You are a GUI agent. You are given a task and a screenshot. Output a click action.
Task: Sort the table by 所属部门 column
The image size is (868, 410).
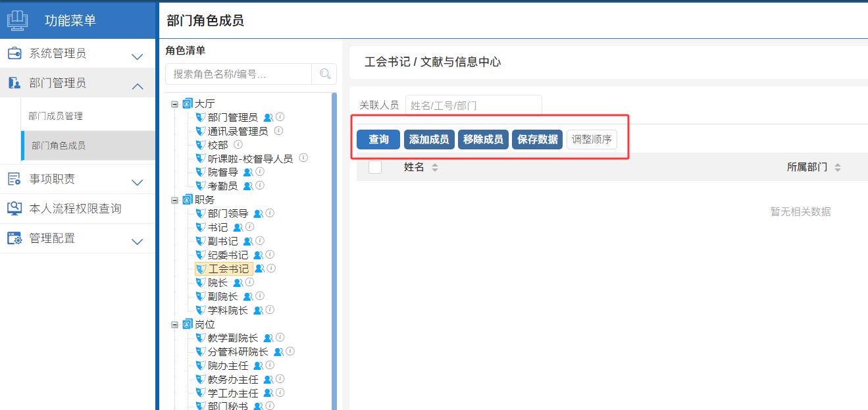point(838,168)
